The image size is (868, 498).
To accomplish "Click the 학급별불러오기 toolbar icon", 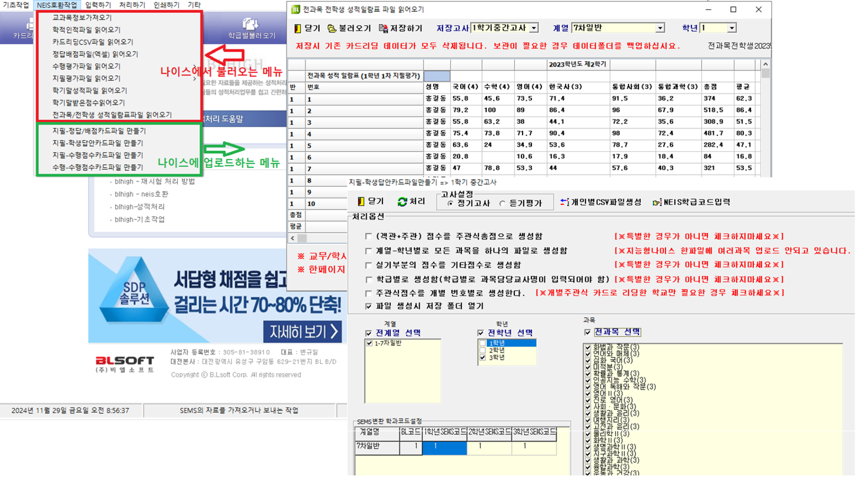I will coord(251,24).
